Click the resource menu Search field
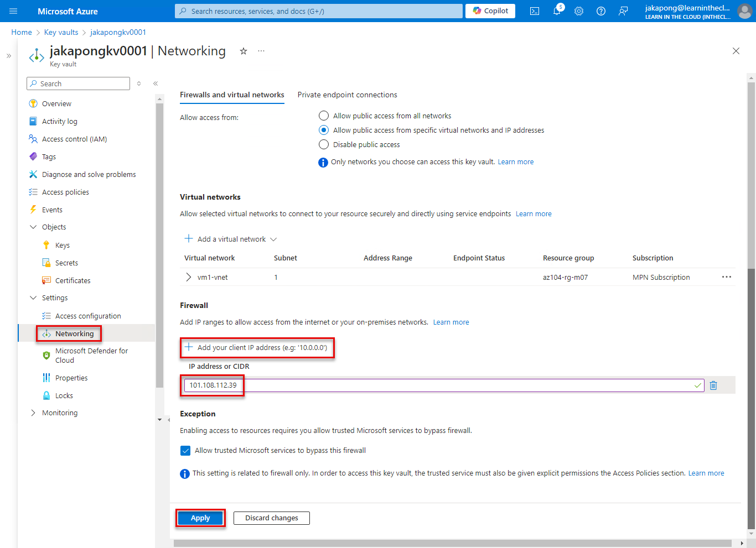756x548 pixels. 78,83
